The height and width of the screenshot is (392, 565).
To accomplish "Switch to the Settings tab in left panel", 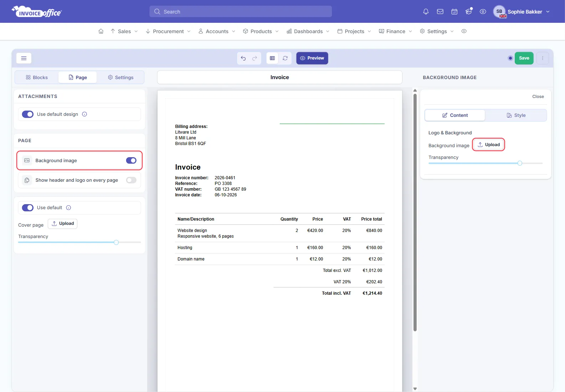I will [120, 77].
